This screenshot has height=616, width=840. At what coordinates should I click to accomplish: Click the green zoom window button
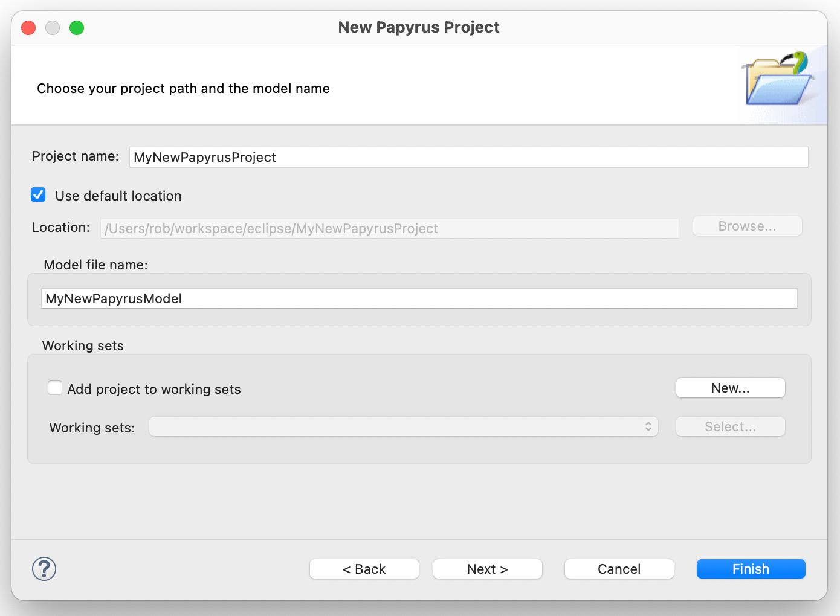tap(77, 28)
